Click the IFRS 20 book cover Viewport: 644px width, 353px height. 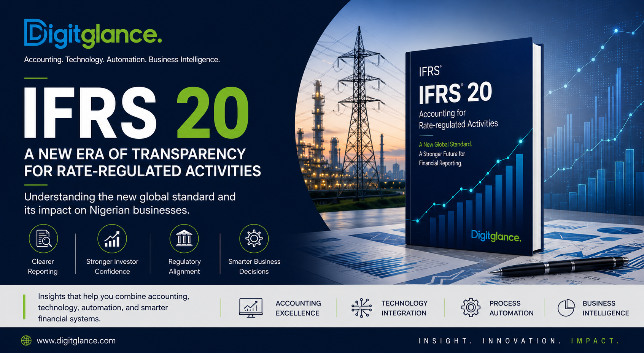[x=474, y=146]
